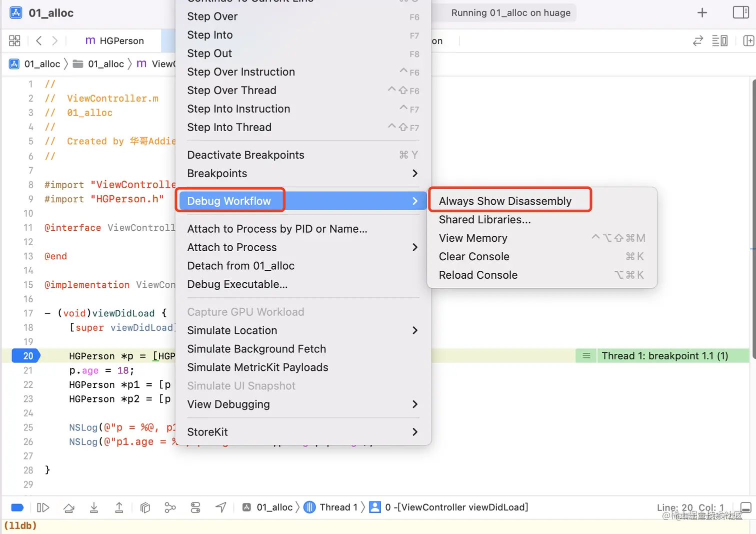Choose Step Into menu item

(303, 35)
